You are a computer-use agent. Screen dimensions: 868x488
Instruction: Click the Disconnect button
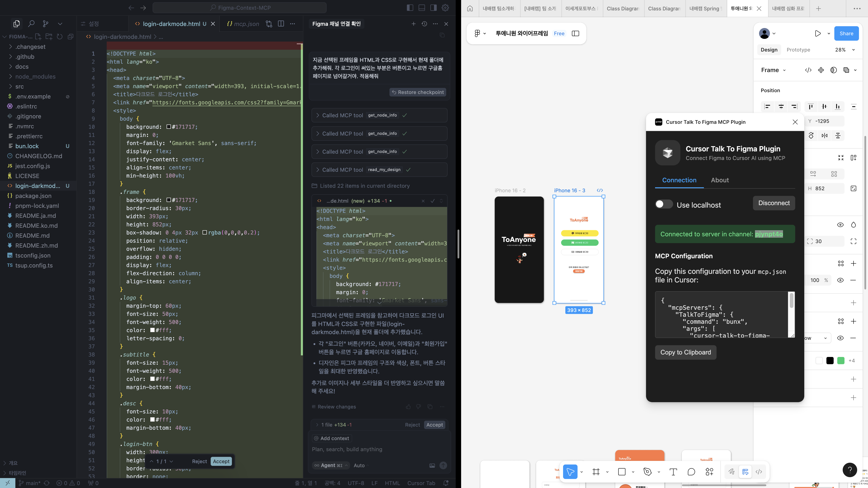[774, 203]
